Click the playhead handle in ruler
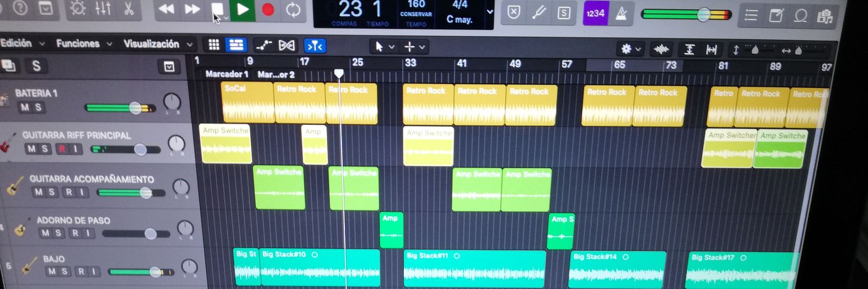 pyautogui.click(x=339, y=73)
